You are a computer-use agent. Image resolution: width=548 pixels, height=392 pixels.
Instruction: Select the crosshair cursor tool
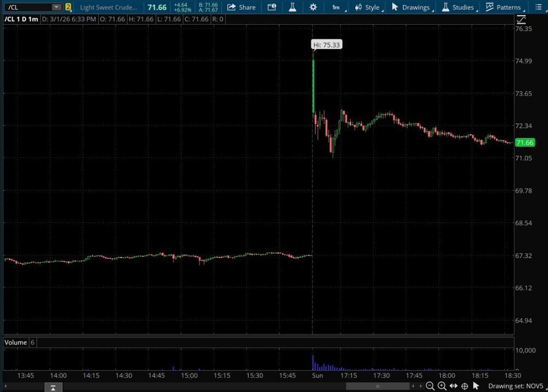point(465,386)
